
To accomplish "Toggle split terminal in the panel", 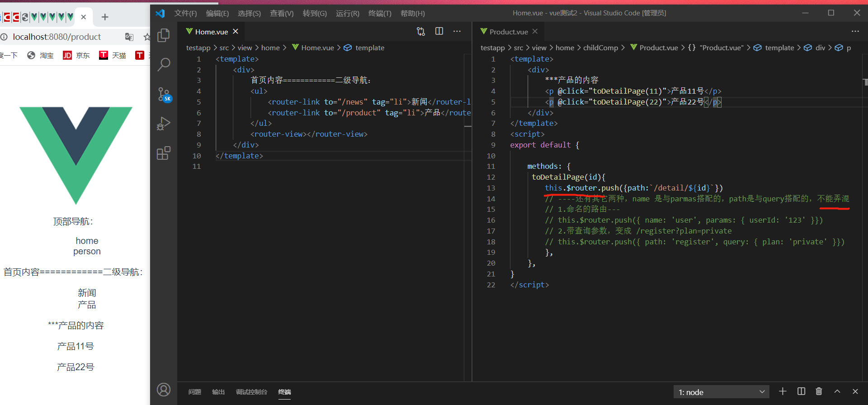I will pos(801,391).
